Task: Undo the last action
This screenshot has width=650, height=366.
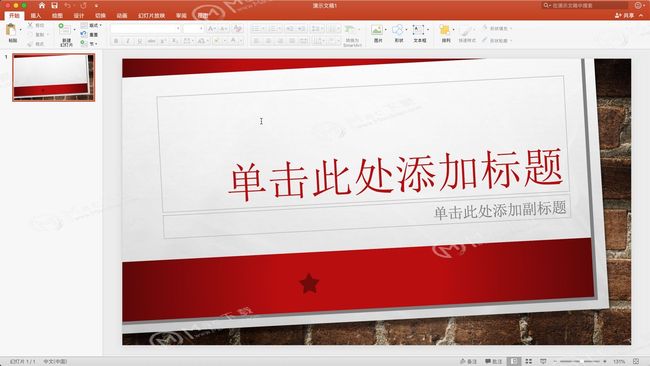Action: tap(68, 5)
